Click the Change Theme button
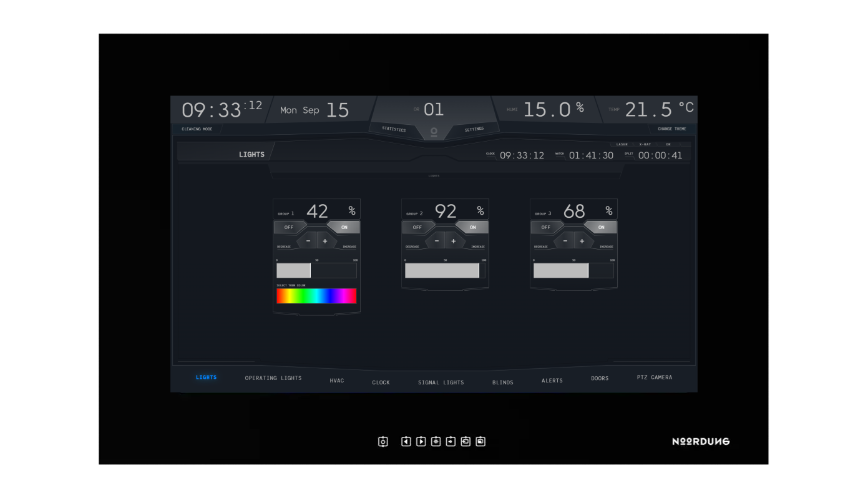 pos(671,129)
